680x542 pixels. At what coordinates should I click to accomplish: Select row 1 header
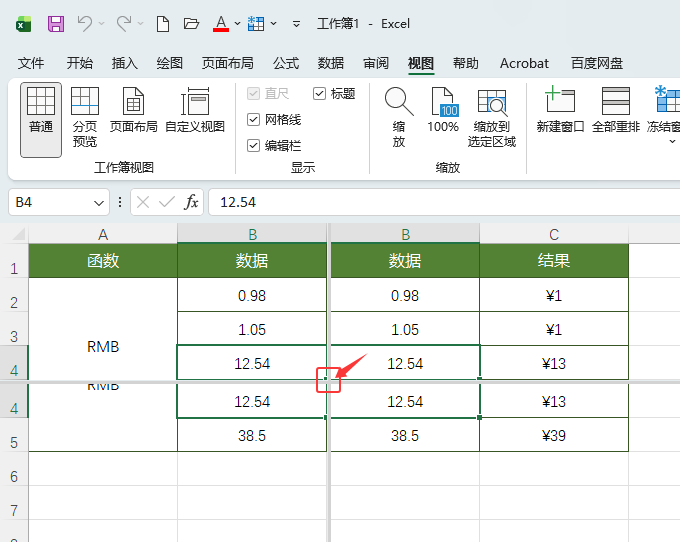[x=14, y=261]
